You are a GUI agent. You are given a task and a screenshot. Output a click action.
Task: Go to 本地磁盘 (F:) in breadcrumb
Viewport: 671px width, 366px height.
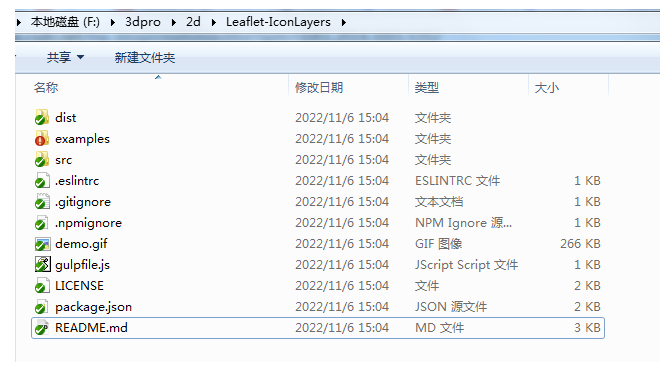click(65, 21)
